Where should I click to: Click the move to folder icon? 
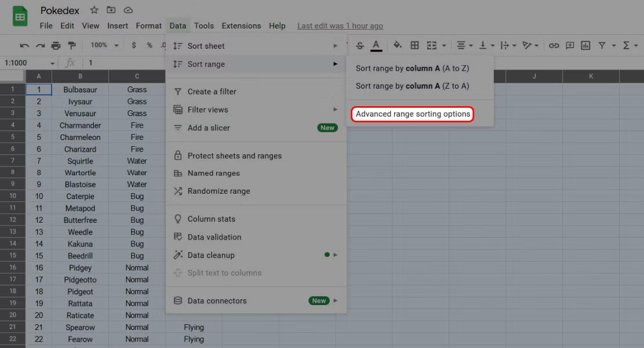pos(111,10)
